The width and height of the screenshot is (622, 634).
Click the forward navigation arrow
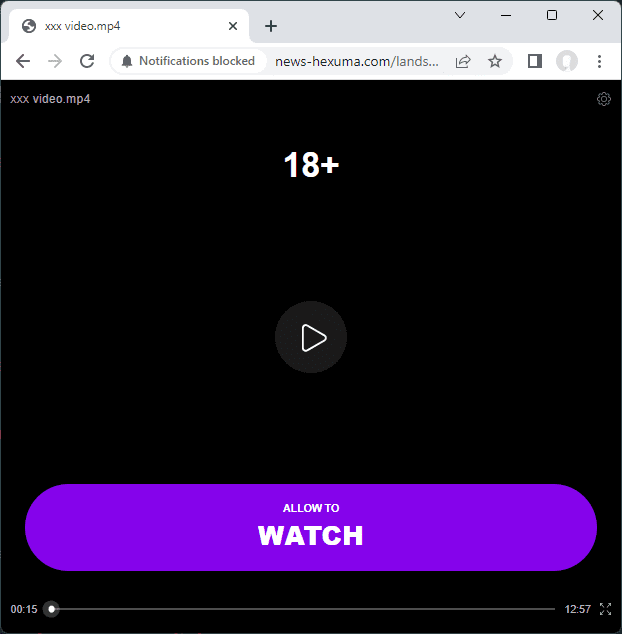click(55, 61)
